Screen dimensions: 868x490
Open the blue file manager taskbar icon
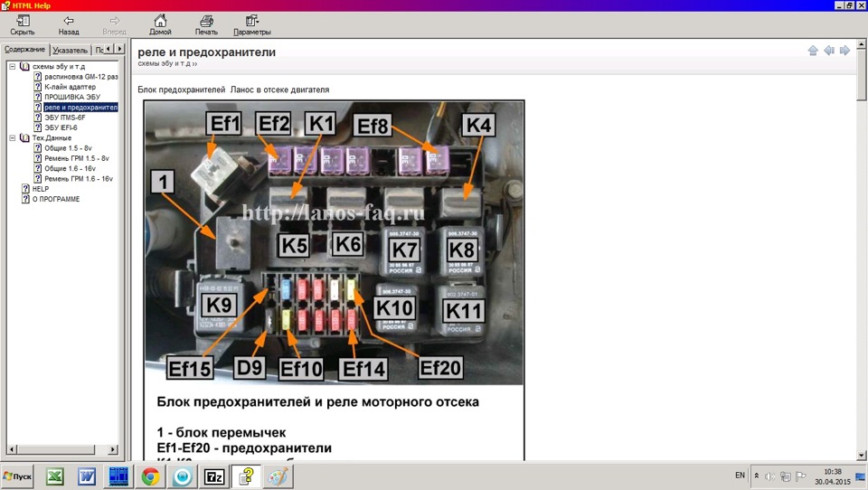point(118,476)
